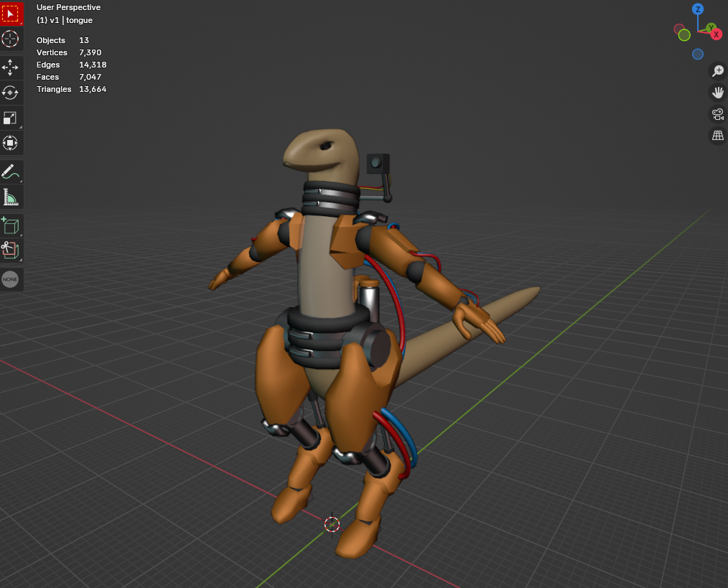This screenshot has width=728, height=588.
Task: Click the 'User Perspective' overlay text
Action: click(69, 7)
